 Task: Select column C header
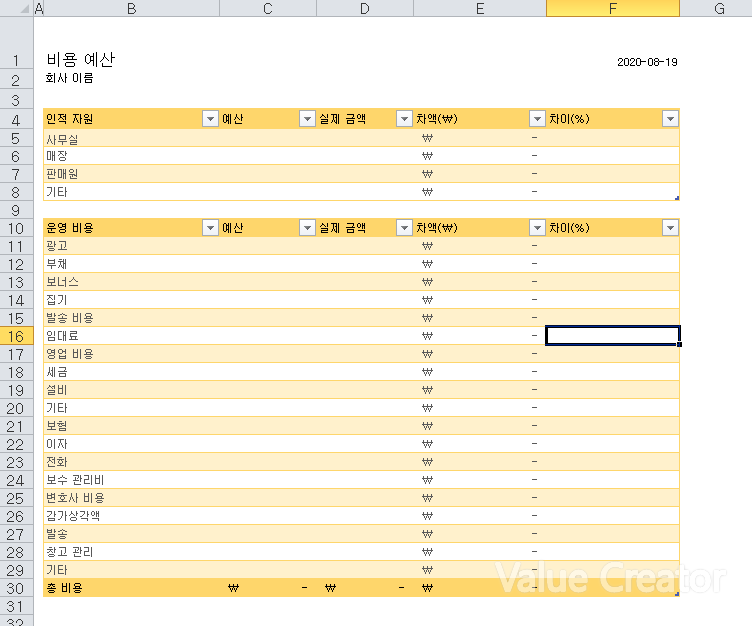tap(268, 8)
